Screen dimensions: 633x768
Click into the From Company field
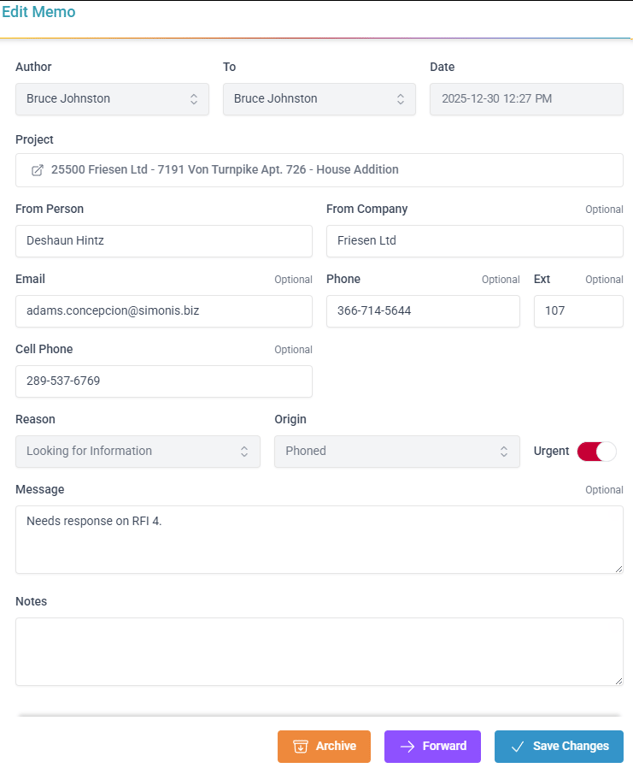click(x=474, y=241)
